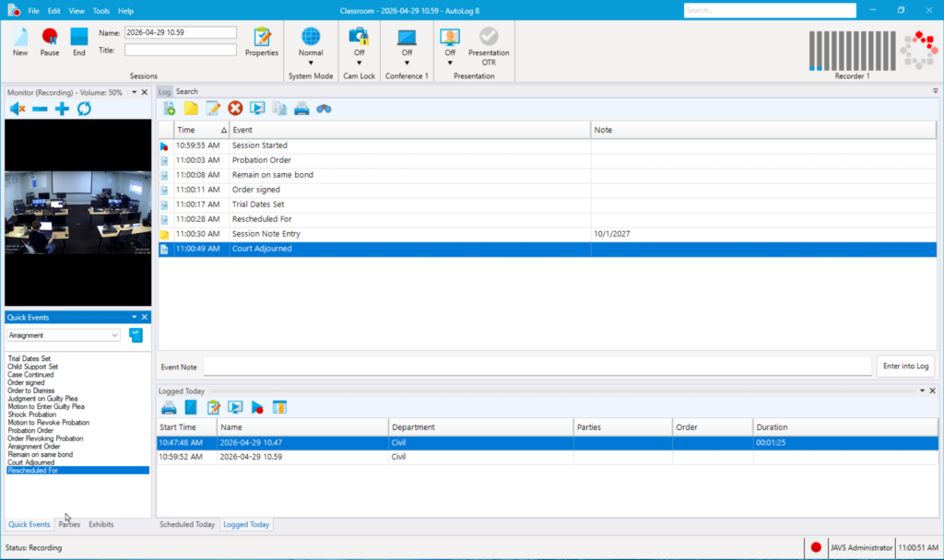The image size is (944, 560).
Task: Play the selected logged session
Action: tap(235, 407)
